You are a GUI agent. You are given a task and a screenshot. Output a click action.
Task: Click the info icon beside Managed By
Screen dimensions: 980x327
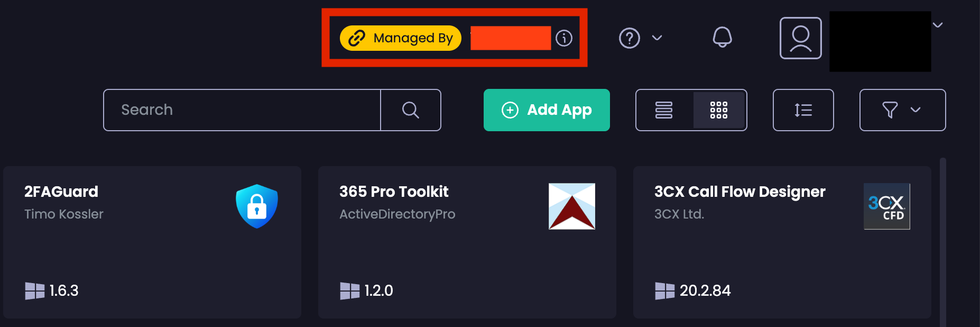(564, 38)
